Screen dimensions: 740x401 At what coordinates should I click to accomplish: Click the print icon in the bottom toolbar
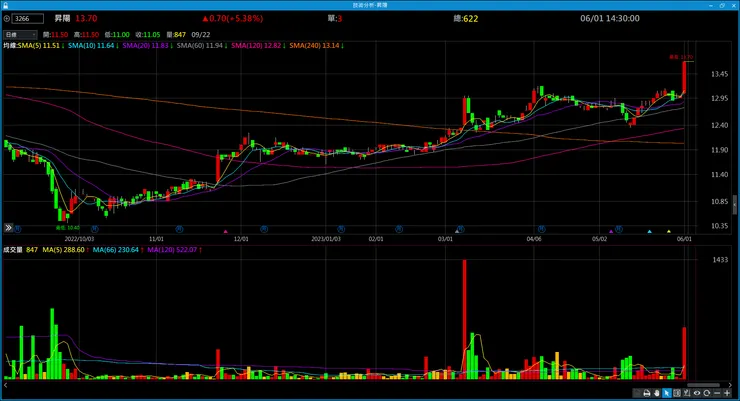647,393
